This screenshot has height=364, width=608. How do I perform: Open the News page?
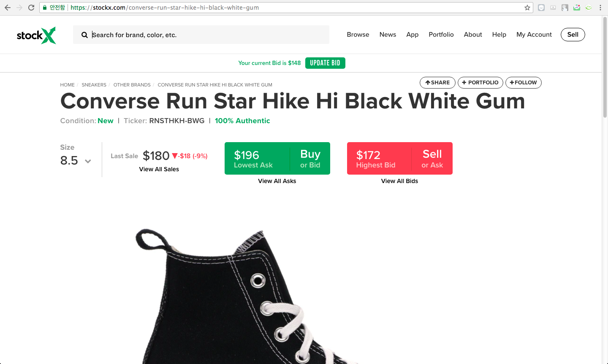click(388, 35)
